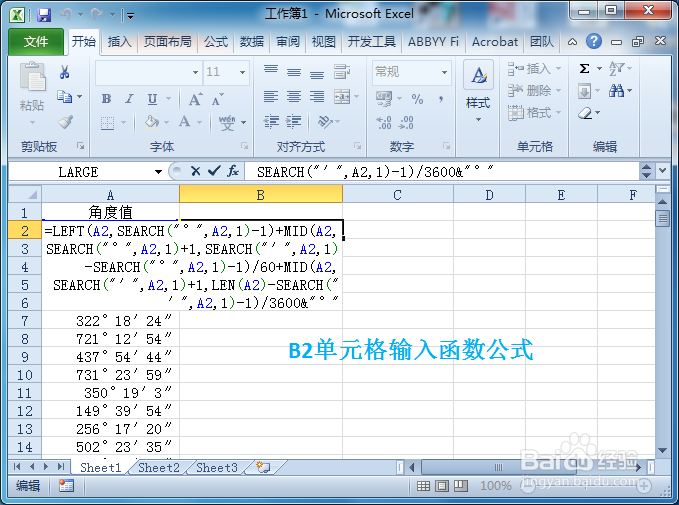Switch to 公式 Formulas tab

(216, 42)
